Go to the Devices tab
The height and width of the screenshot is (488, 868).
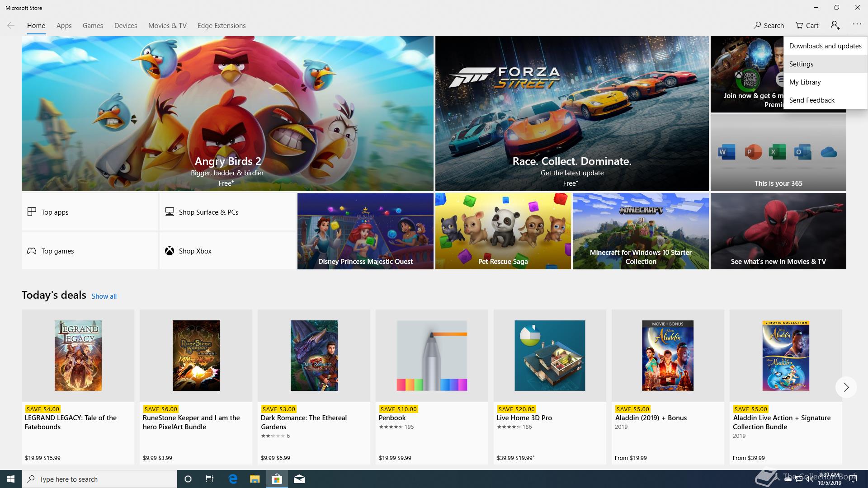click(126, 26)
